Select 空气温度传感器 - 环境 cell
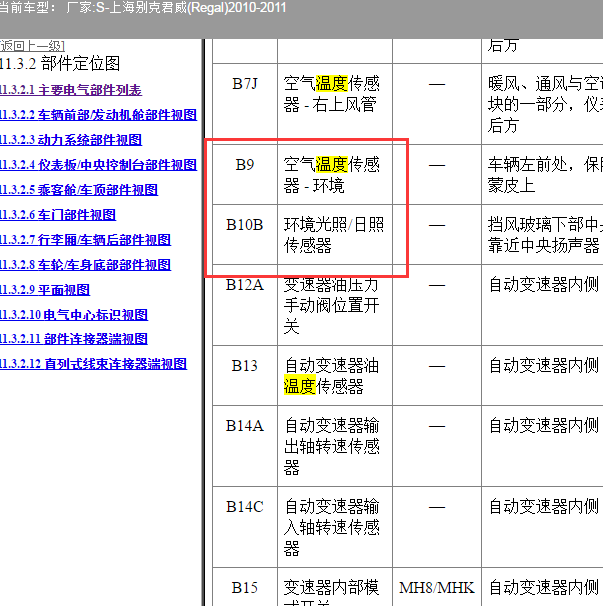The image size is (603, 606). [x=335, y=175]
